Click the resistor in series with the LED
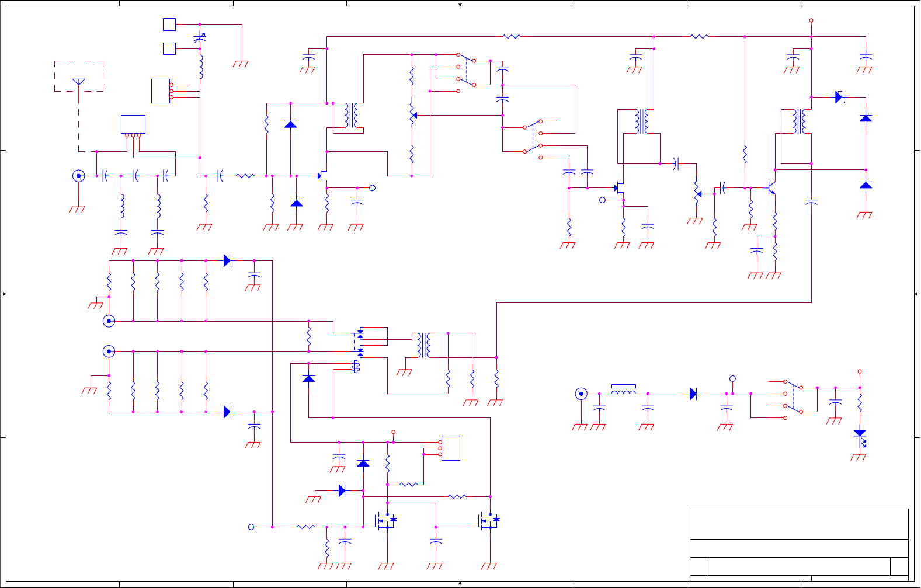The width and height of the screenshot is (921, 588). tap(860, 403)
